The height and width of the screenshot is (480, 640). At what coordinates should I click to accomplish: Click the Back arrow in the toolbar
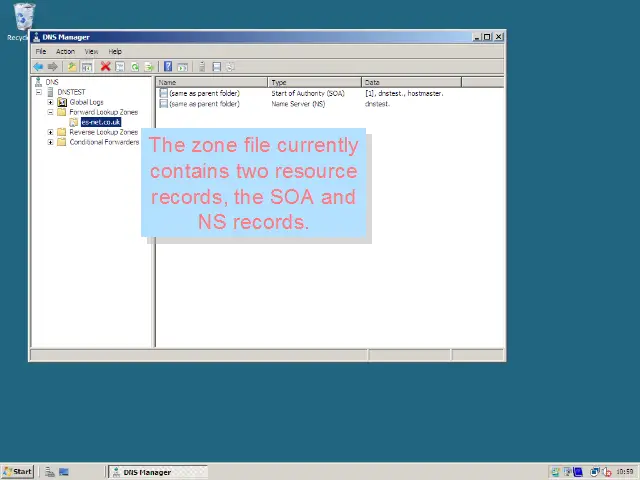(x=38, y=67)
